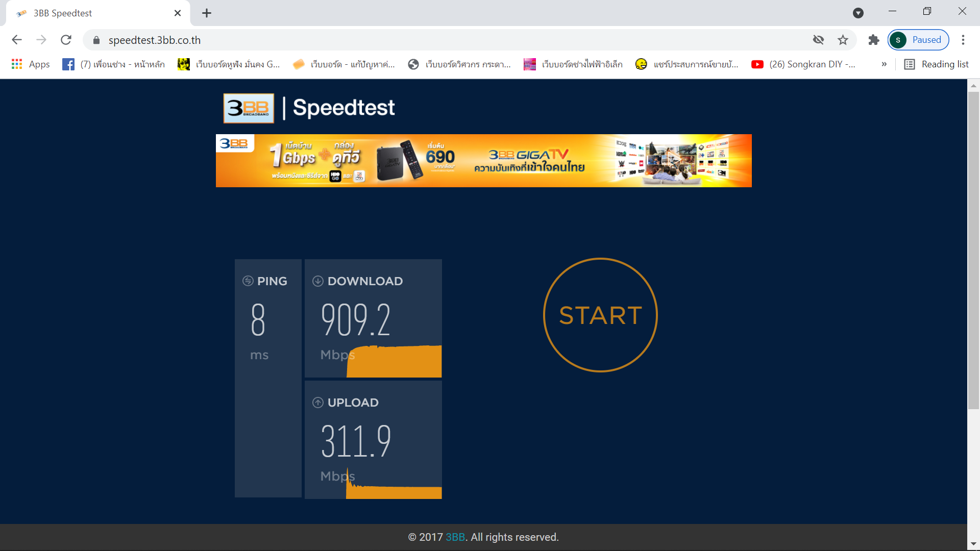Viewport: 980px width, 551px height.
Task: Expand hidden bookmarks with double chevron
Action: [884, 64]
